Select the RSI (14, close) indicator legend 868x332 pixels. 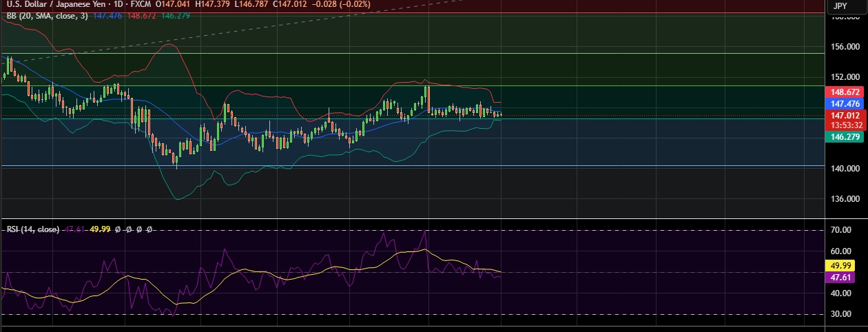[x=32, y=229]
